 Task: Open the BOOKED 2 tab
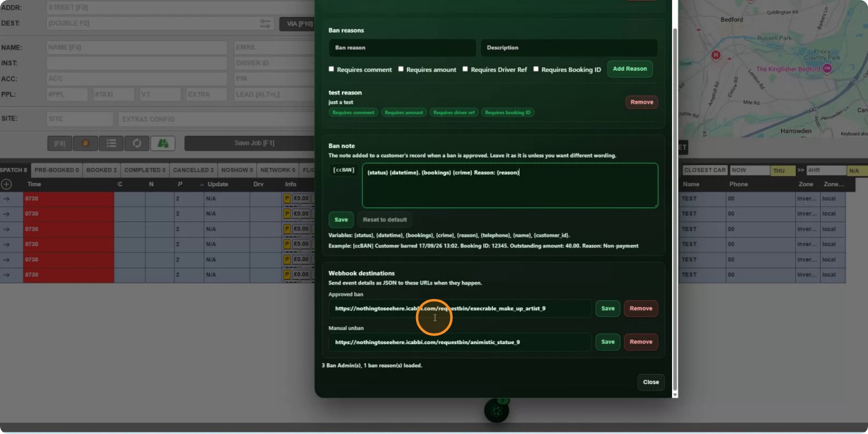coord(102,170)
